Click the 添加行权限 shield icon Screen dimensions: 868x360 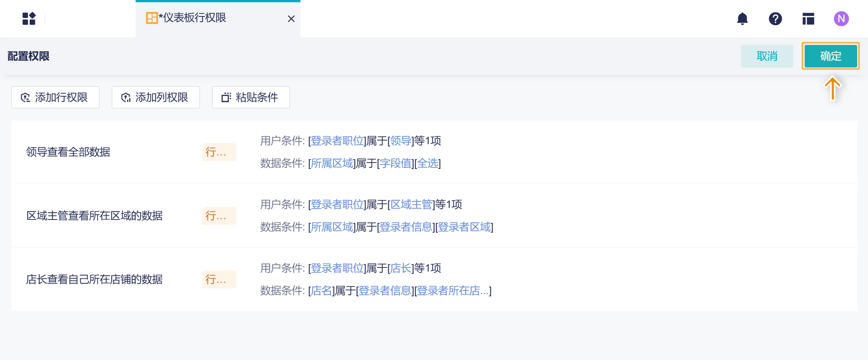[x=25, y=97]
